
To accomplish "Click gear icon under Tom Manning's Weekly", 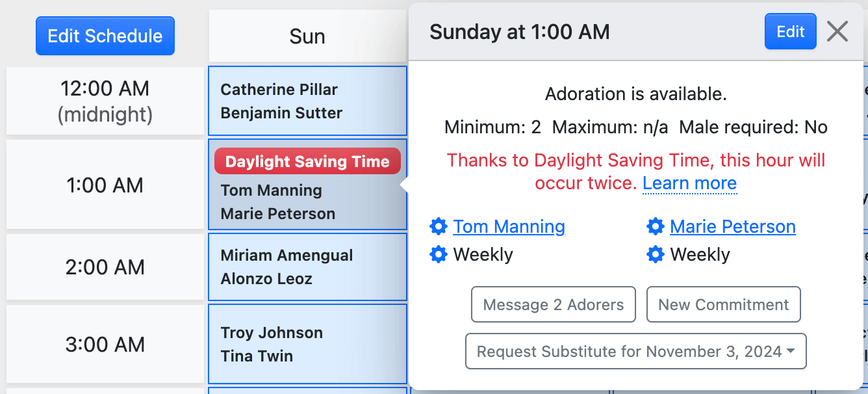I will pyautogui.click(x=439, y=254).
